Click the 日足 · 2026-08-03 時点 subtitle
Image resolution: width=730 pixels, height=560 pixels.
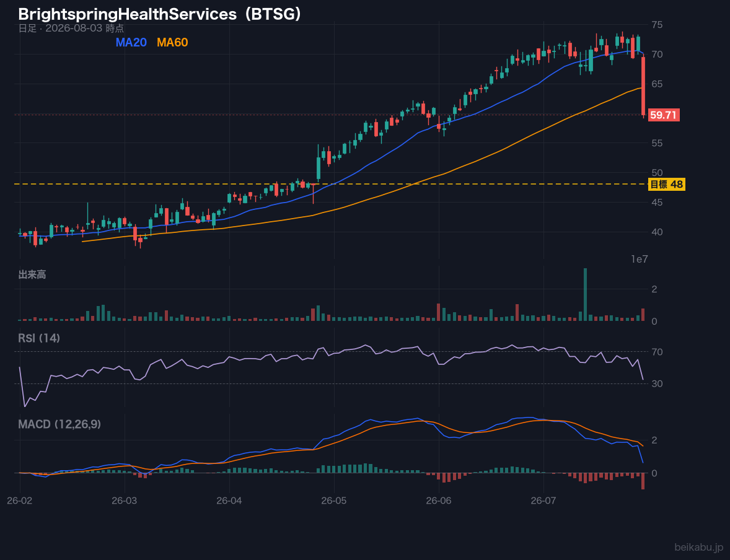click(71, 28)
